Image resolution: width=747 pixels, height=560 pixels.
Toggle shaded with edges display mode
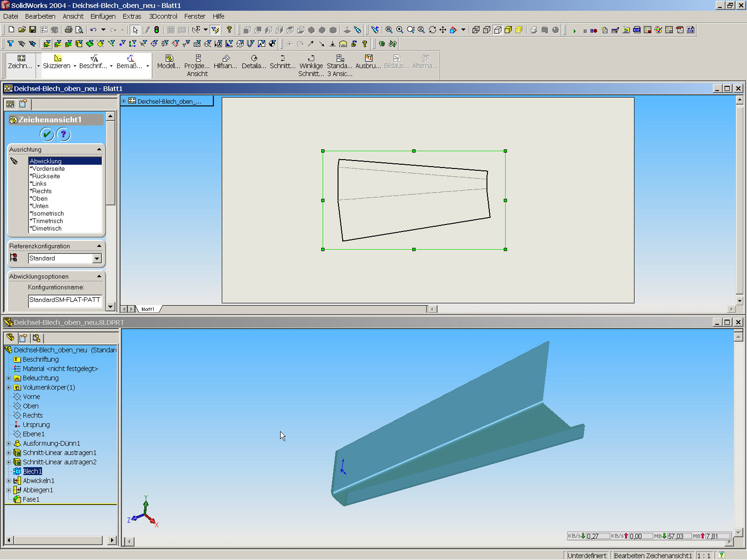pos(508,30)
